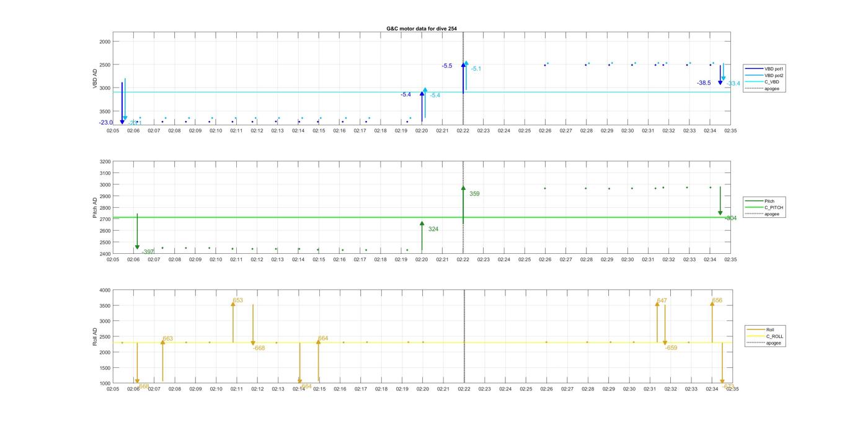Screen dimensions: 868x430
Task: Click the green '-397' pitch annotation
Action: pos(148,252)
